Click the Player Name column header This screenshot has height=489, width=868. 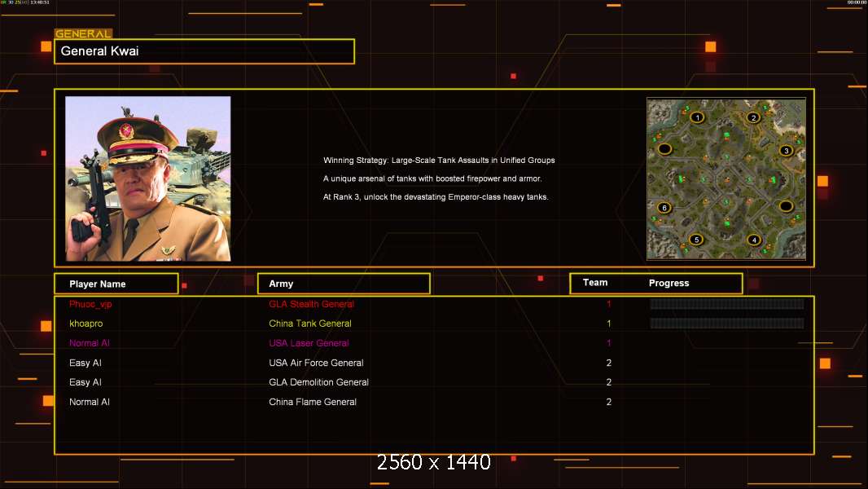[x=116, y=284]
